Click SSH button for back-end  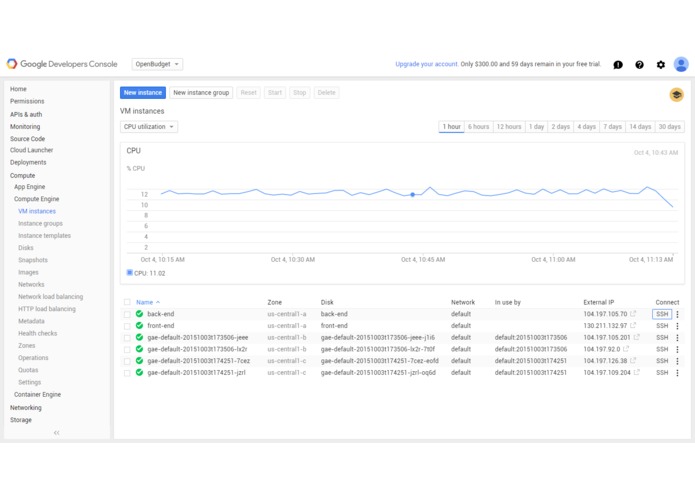pos(662,314)
